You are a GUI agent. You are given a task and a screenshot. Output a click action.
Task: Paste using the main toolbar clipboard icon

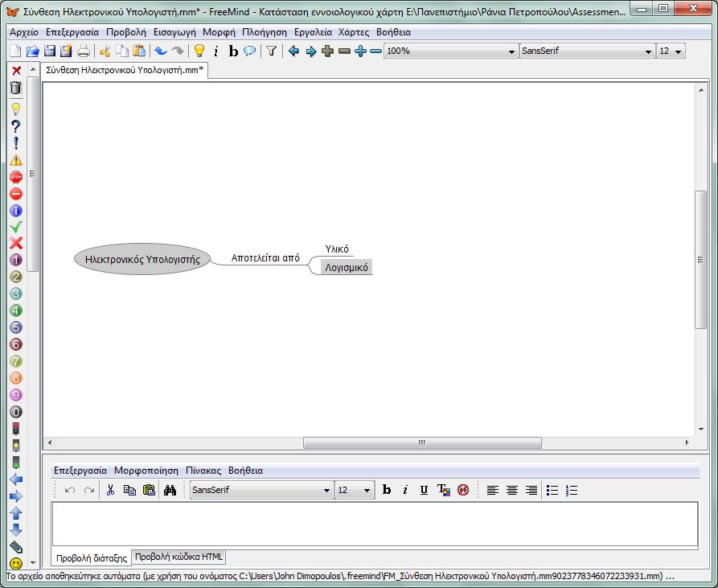tap(139, 51)
